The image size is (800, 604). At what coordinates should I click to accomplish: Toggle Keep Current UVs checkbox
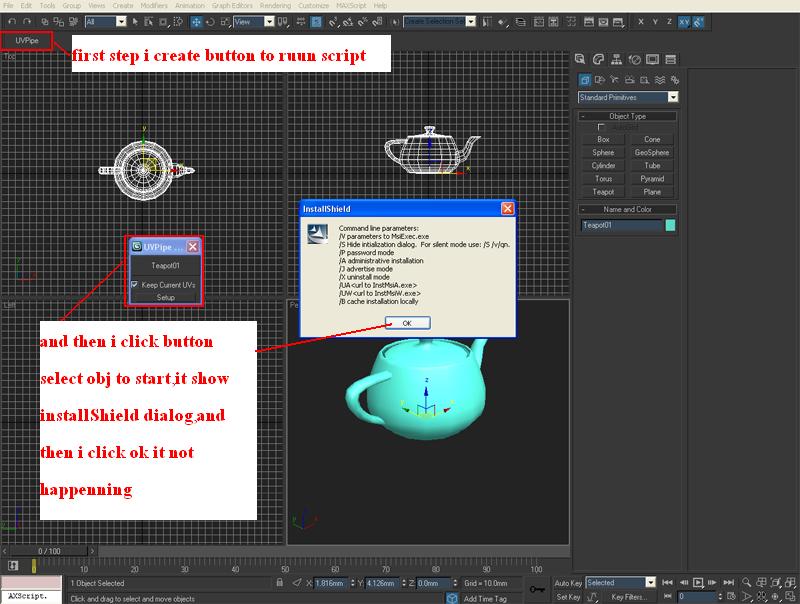tap(135, 285)
